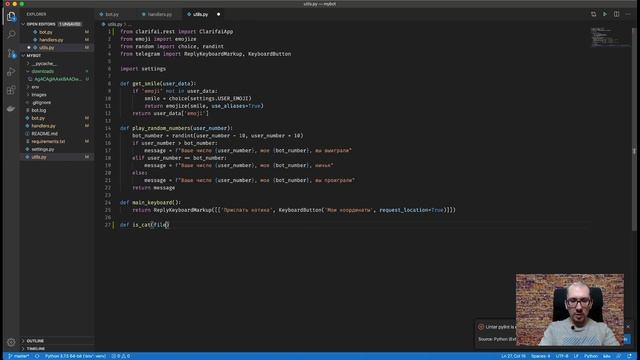Change the Python language mode
This screenshot has height=360, width=640.
(x=590, y=356)
